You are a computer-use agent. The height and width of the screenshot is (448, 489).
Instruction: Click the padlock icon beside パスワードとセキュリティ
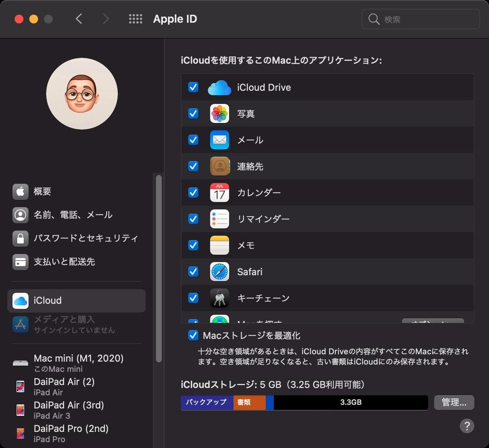coord(20,238)
